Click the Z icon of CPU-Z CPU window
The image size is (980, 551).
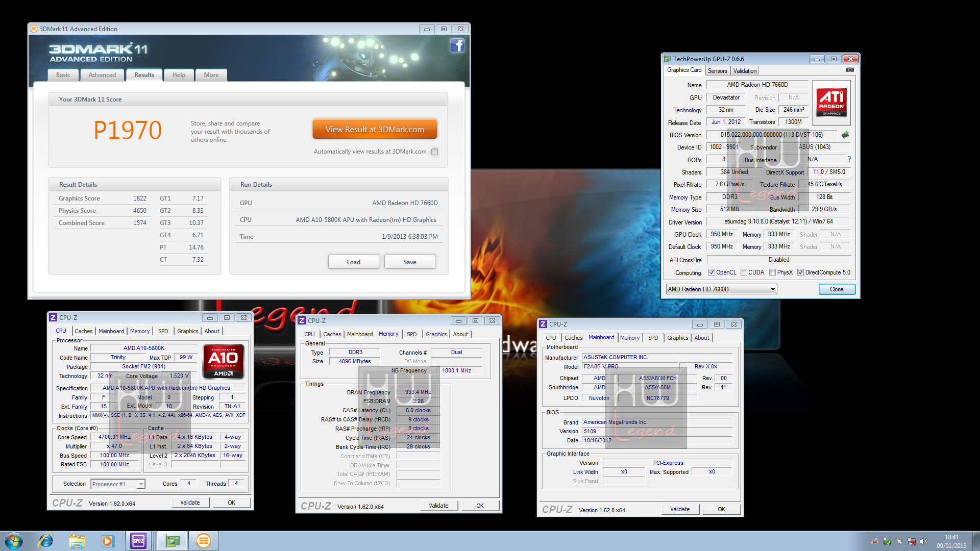[53, 317]
